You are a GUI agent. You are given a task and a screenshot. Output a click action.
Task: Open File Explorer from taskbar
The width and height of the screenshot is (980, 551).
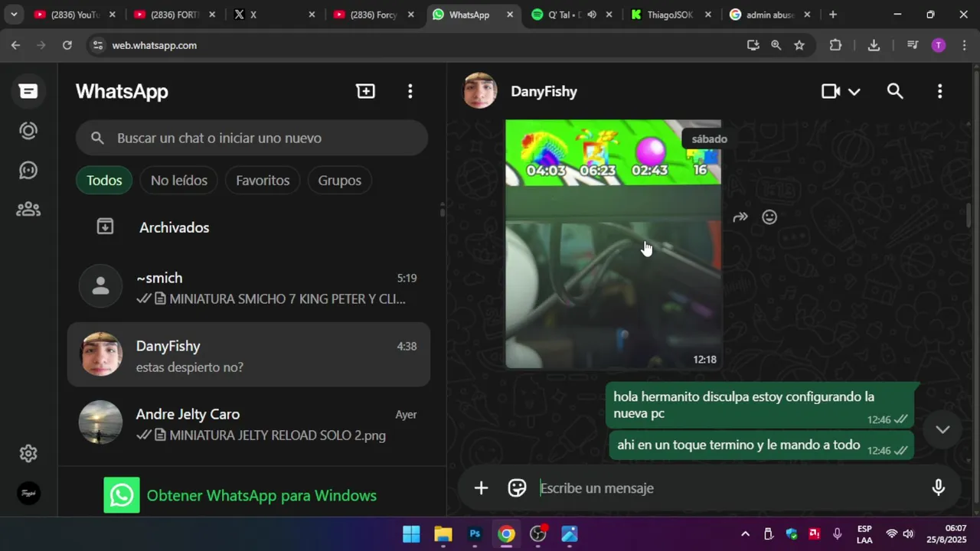pos(443,534)
